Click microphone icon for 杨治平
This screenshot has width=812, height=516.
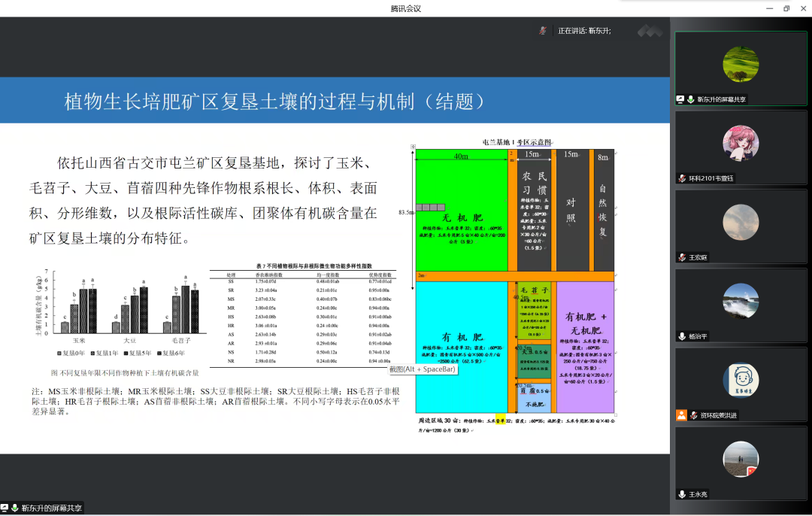(x=682, y=336)
